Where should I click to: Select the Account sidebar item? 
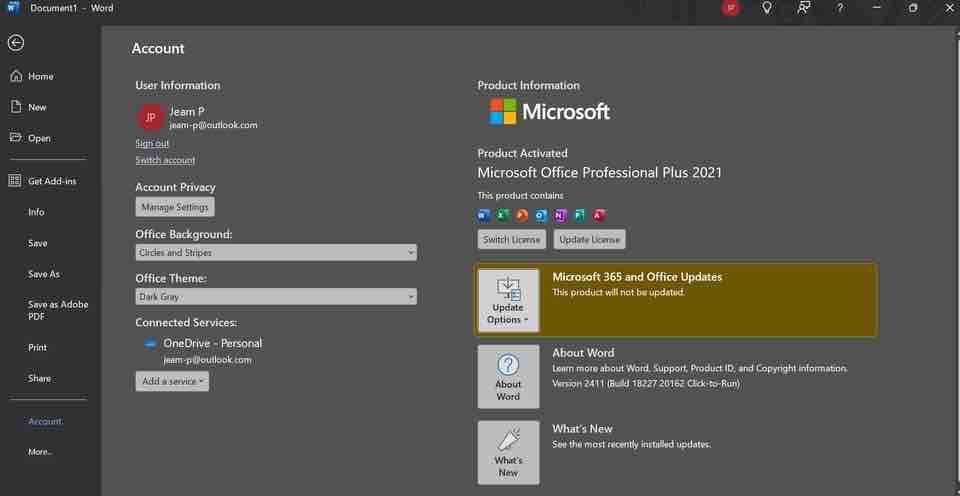[x=45, y=421]
